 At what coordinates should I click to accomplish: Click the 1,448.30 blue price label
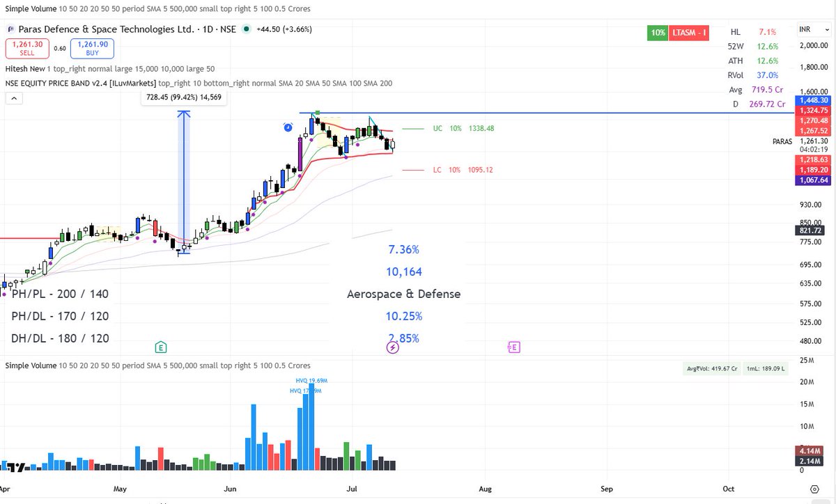(x=813, y=100)
